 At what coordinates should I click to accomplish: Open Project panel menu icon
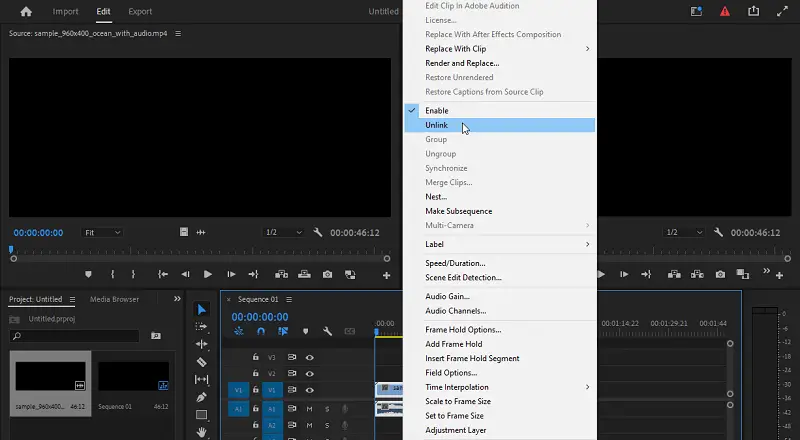point(72,299)
